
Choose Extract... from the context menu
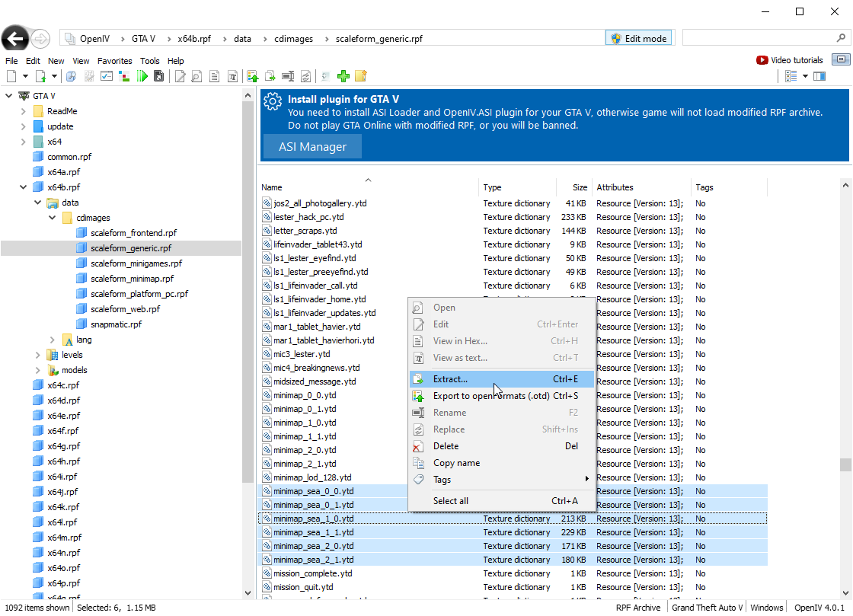[x=450, y=379]
